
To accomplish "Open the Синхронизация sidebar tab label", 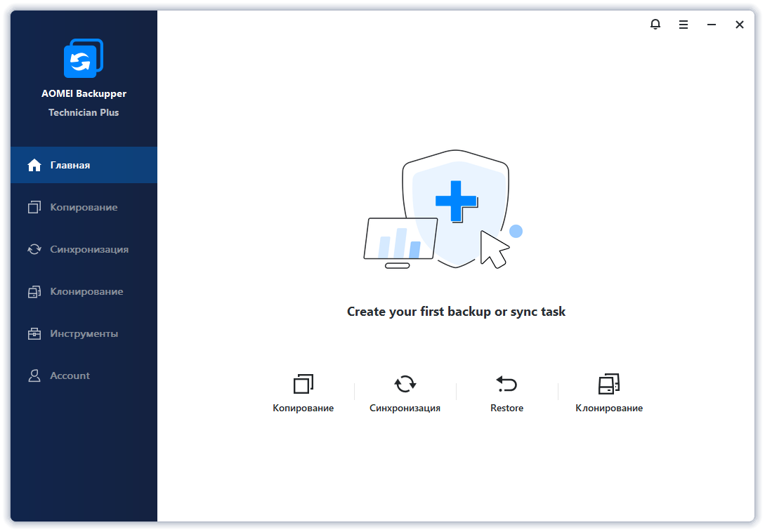I will pyautogui.click(x=89, y=249).
